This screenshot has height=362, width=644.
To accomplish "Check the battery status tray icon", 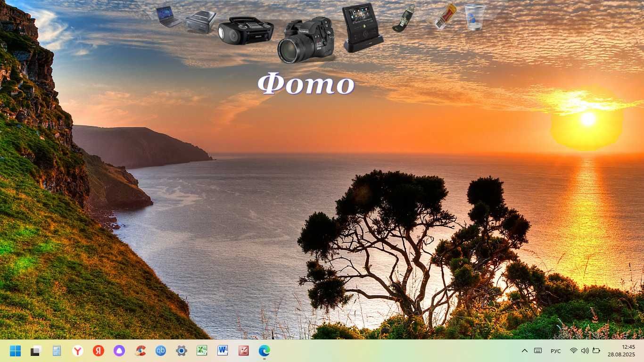I will 596,351.
